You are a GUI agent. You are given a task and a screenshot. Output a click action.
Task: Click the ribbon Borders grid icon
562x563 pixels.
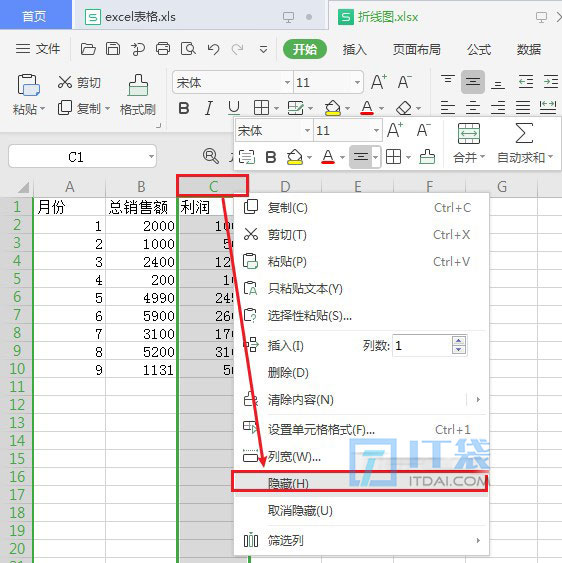pyautogui.click(x=261, y=108)
